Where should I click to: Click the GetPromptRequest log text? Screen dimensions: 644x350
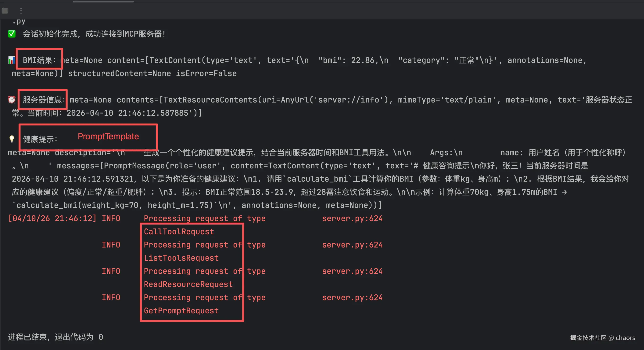point(181,310)
